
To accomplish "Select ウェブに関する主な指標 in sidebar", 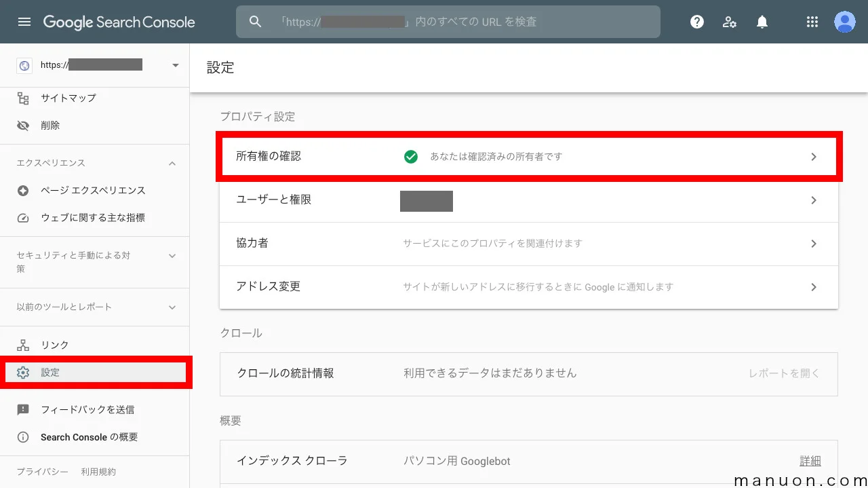I will pyautogui.click(x=94, y=218).
